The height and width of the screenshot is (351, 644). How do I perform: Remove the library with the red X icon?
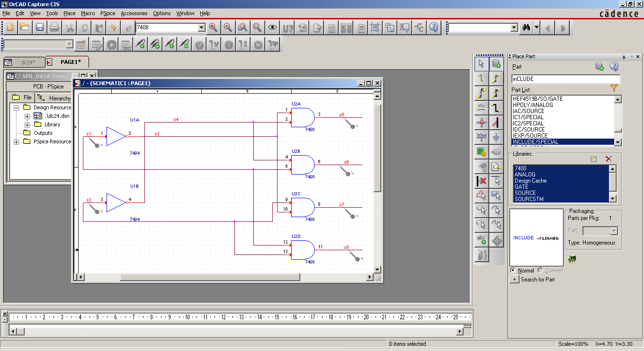[x=609, y=159]
